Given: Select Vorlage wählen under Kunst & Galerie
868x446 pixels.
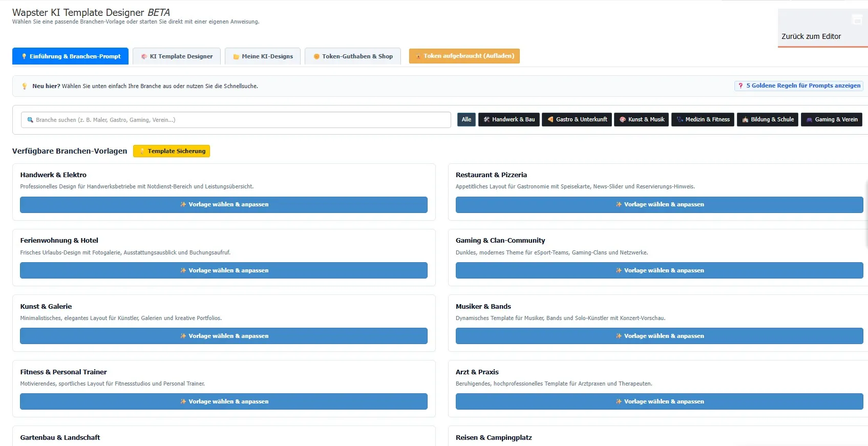Looking at the screenshot, I should pyautogui.click(x=224, y=336).
